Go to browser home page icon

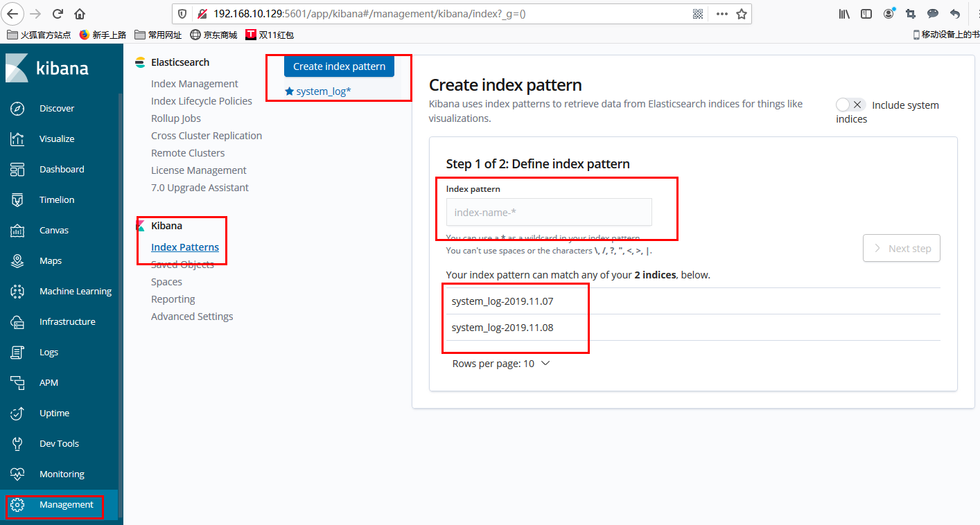click(x=80, y=14)
